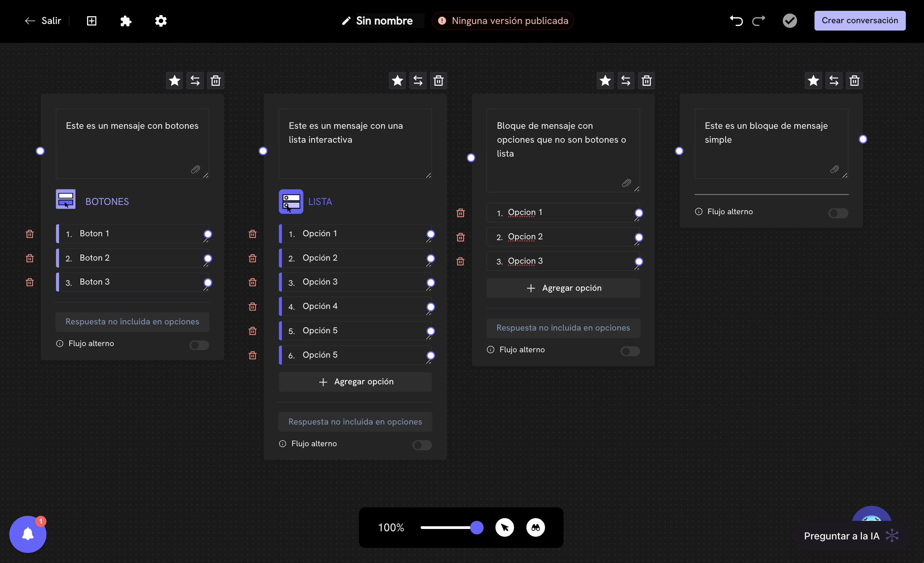Open the settings gear in top bar

pyautogui.click(x=161, y=21)
